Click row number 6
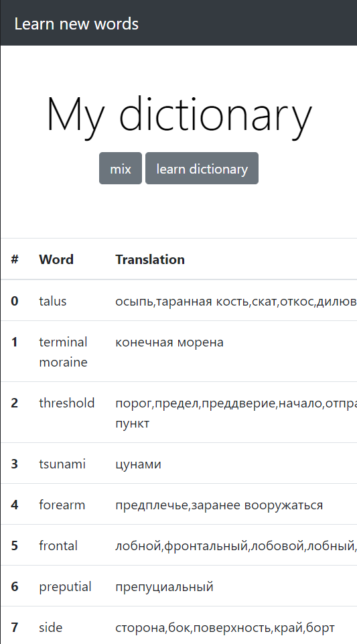Screen dimensions: 357x644 click(x=14, y=586)
